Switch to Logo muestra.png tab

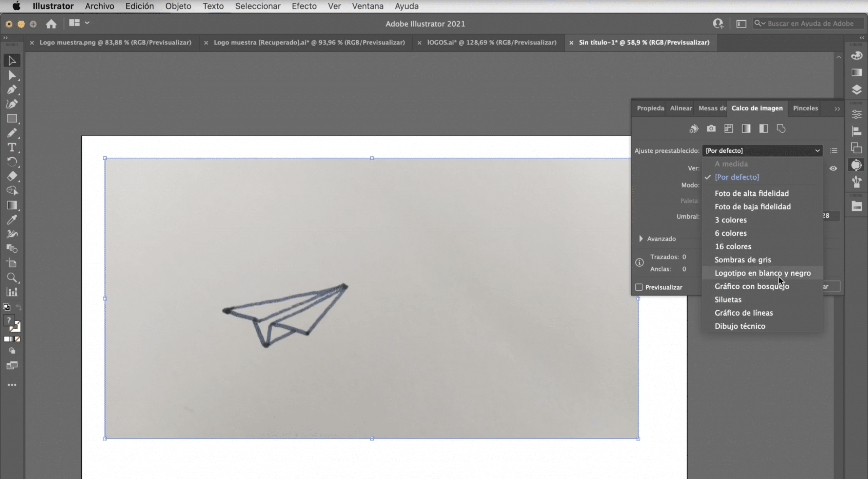115,42
